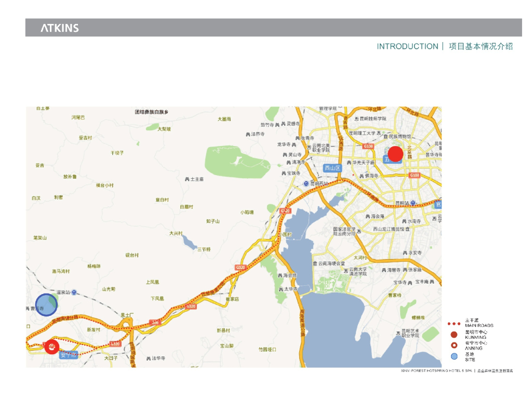Click the school icon beside 昆明艺术职业学院

point(398,334)
